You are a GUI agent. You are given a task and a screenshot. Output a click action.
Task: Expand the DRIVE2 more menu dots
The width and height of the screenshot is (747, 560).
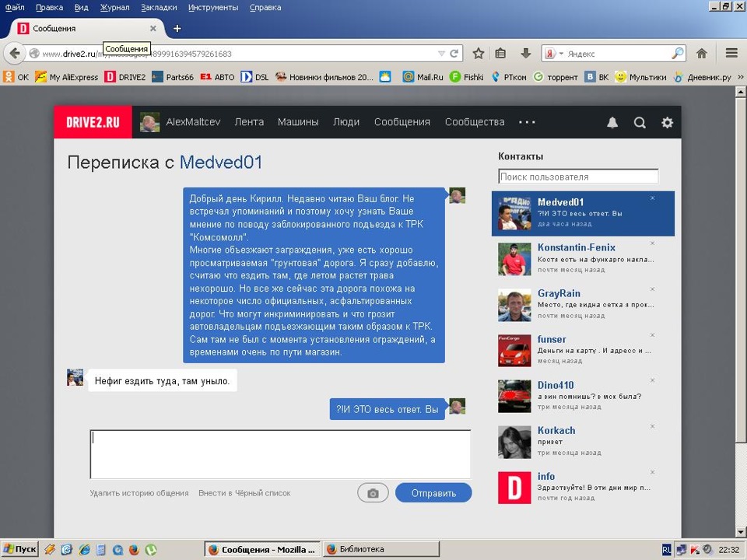[527, 122]
